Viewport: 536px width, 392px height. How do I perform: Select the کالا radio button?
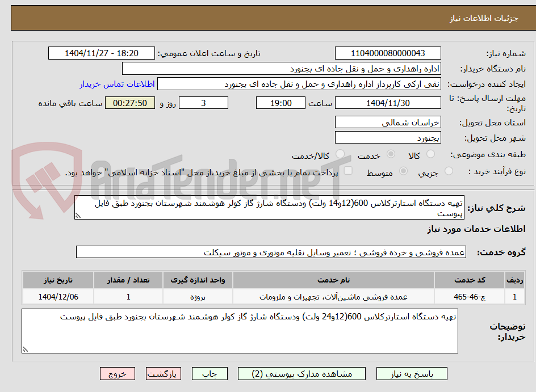tap(431, 154)
